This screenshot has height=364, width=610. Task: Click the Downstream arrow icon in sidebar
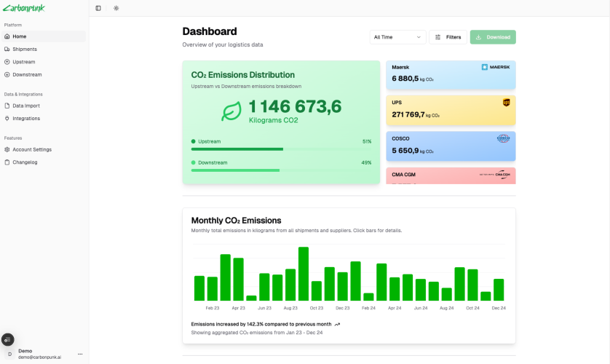point(7,75)
